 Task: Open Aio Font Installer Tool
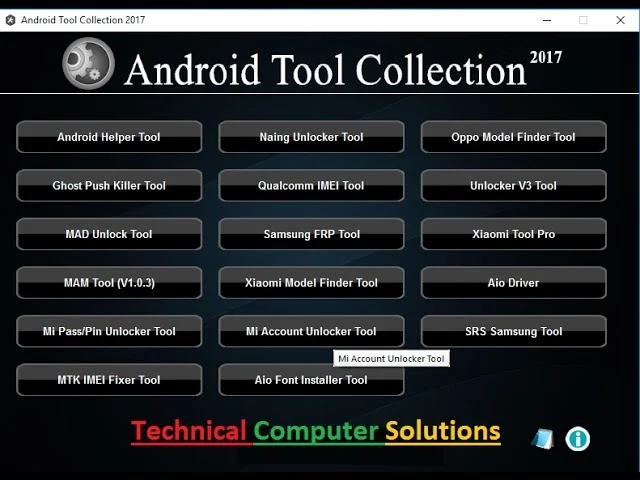click(311, 380)
